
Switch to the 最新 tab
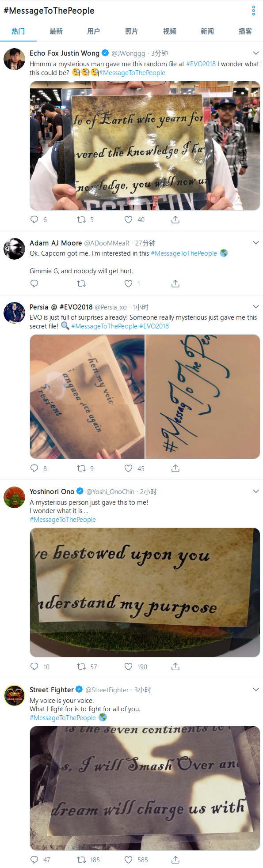click(x=56, y=31)
